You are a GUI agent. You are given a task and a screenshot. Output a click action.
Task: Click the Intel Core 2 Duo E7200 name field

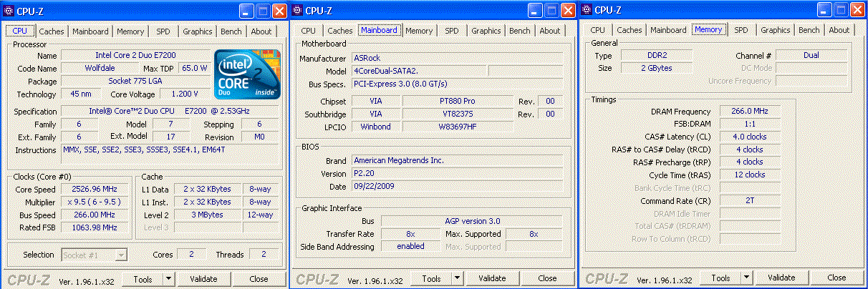coord(137,55)
